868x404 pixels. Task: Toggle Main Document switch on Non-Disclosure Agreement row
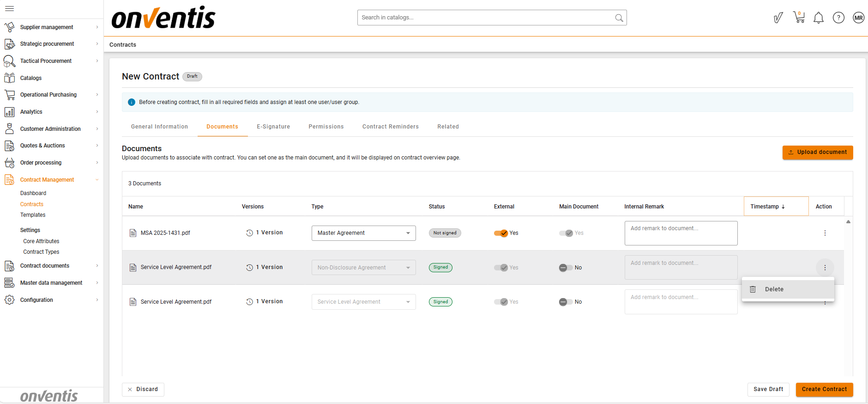566,268
